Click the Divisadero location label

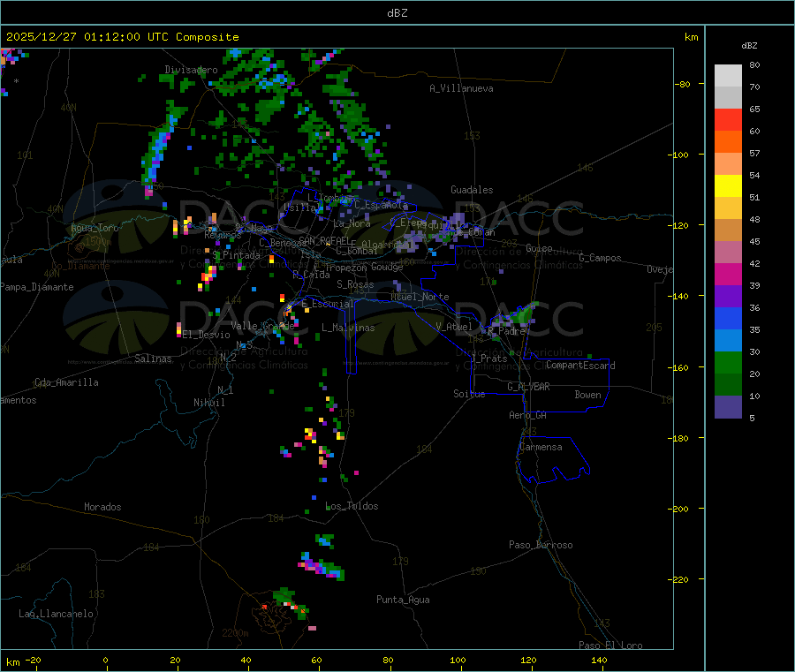pos(191,70)
